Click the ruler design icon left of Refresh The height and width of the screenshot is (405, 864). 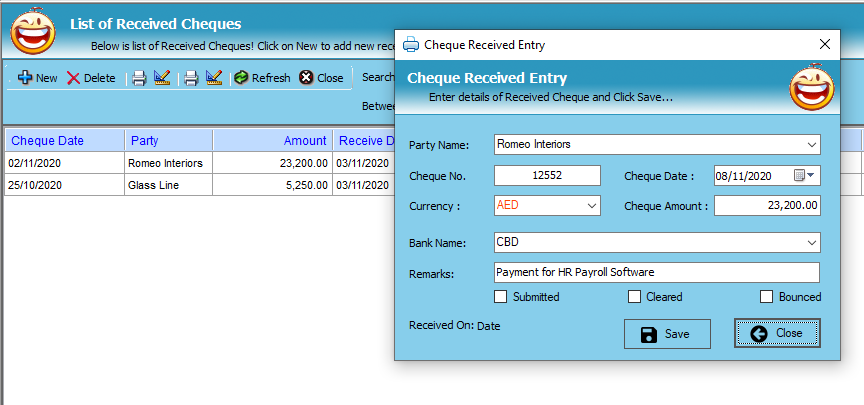(x=214, y=78)
